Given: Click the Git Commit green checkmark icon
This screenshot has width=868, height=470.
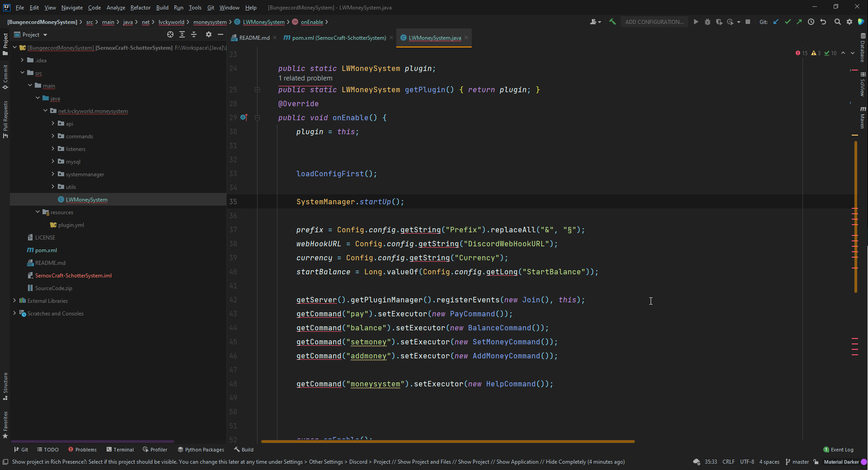Looking at the screenshot, I should tap(788, 22).
